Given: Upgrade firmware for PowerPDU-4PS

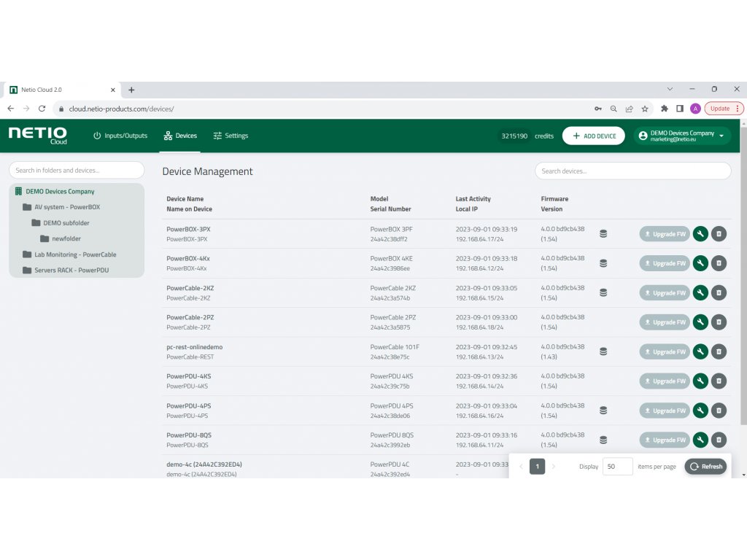Looking at the screenshot, I should 665,411.
